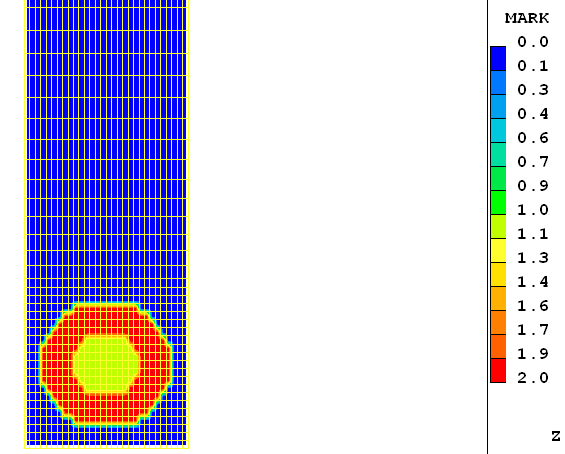Click the blue mesh area above the contour
Image resolution: width=565 pixels, height=454 pixels.
point(107,144)
